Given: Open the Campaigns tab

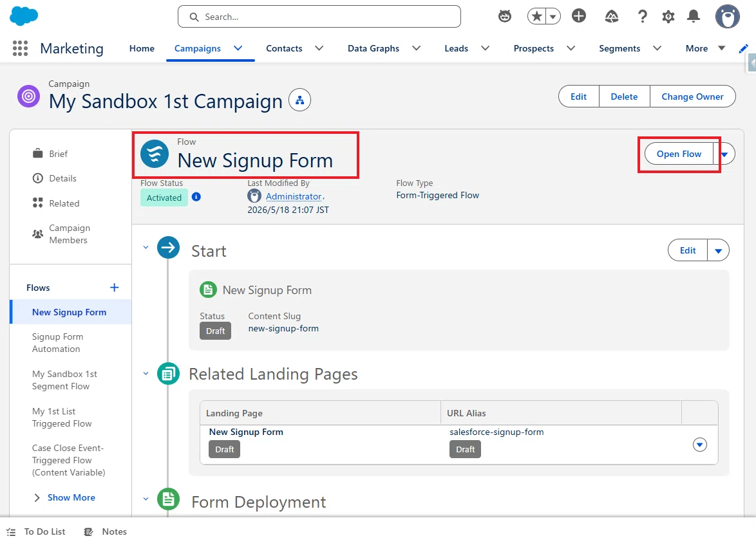Looking at the screenshot, I should pos(198,48).
